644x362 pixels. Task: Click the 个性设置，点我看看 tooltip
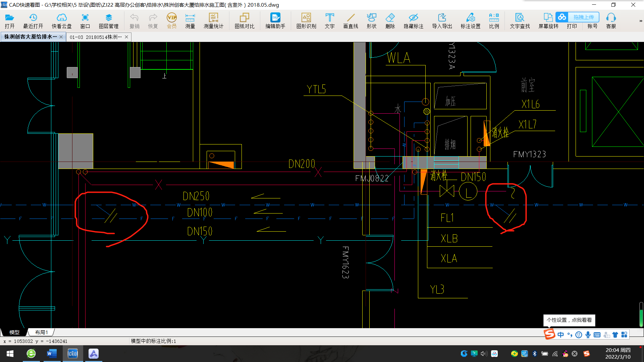coord(569,320)
